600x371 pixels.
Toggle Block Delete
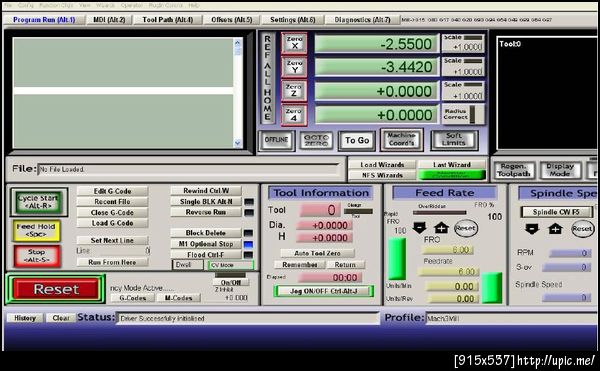click(206, 233)
